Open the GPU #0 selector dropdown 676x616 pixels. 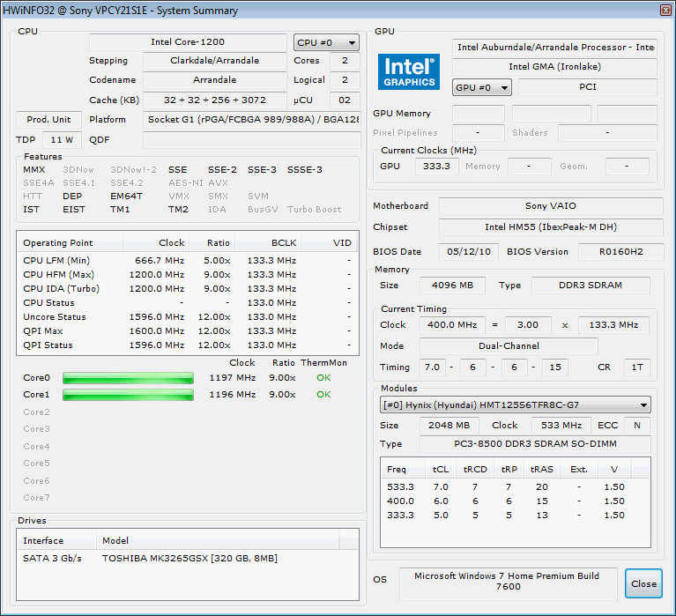pos(481,87)
